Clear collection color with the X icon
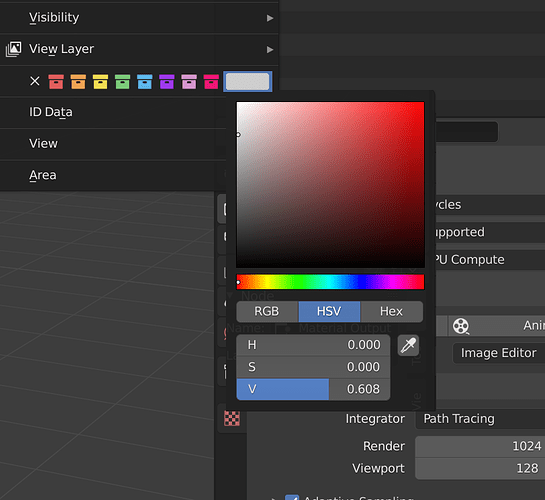The width and height of the screenshot is (545, 500). coord(35,81)
